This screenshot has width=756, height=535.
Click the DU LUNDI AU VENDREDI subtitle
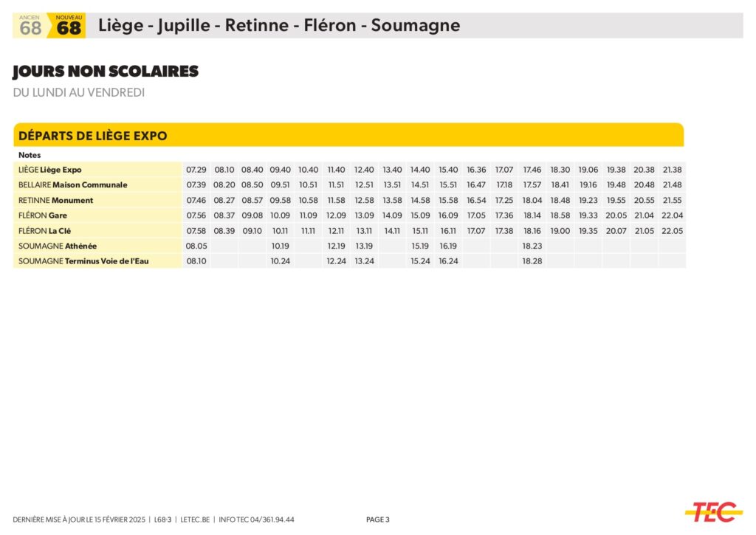tap(79, 92)
